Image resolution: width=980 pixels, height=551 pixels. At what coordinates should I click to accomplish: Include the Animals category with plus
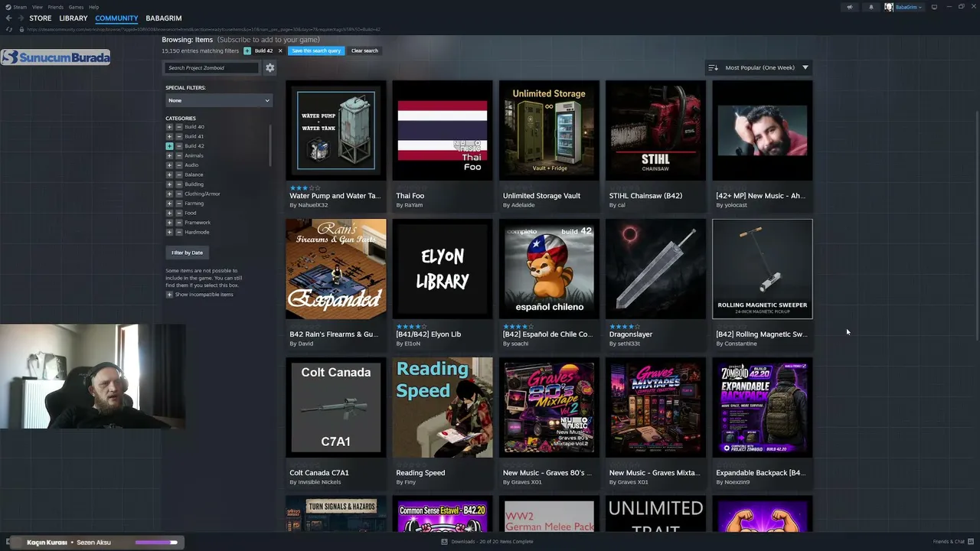(169, 155)
